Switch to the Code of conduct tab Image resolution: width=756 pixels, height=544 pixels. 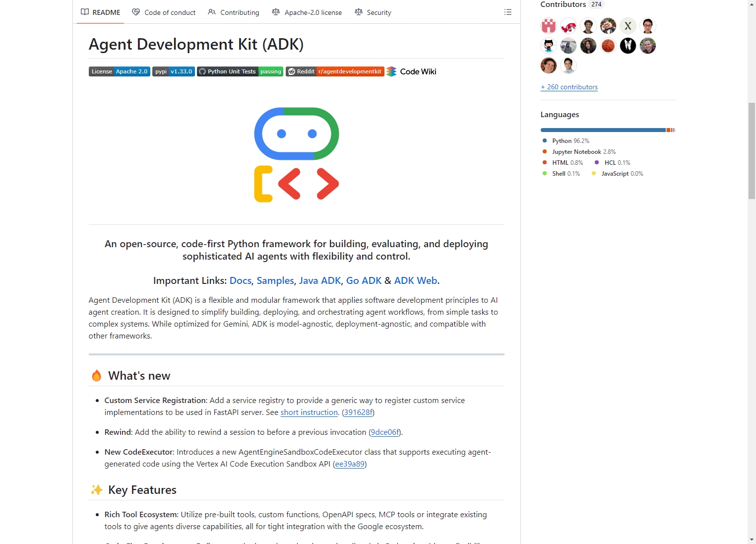coord(164,12)
